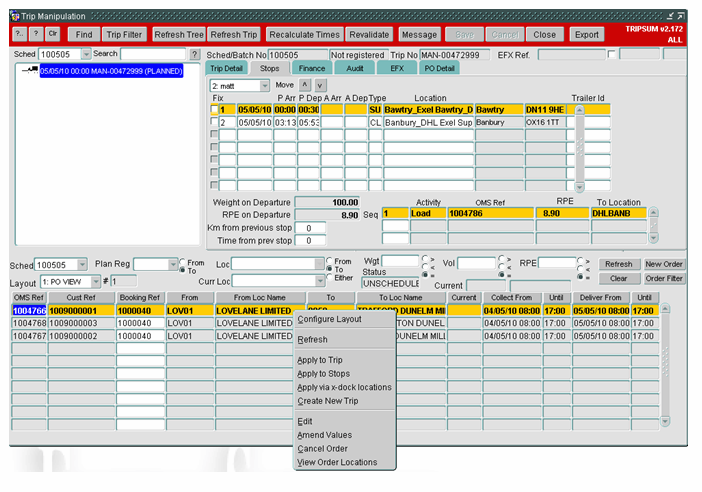This screenshot has width=702, height=492.
Task: Open the Plan Reg dropdown
Action: (173, 265)
